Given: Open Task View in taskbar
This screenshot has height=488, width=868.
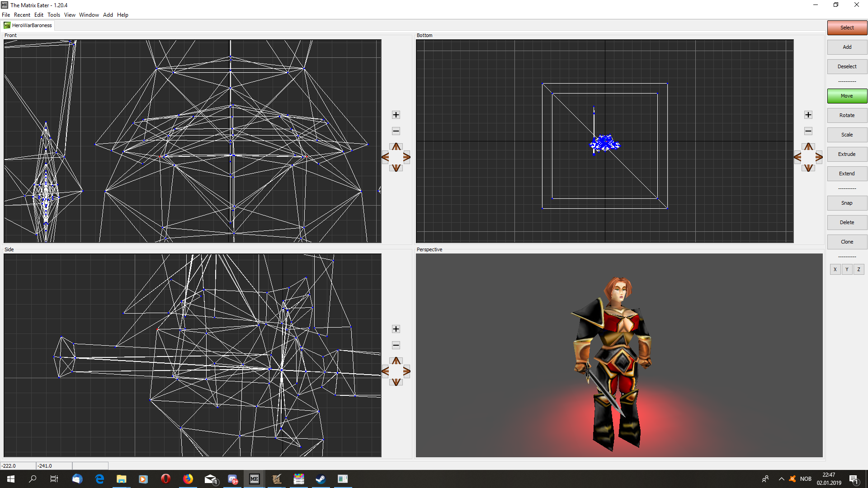Looking at the screenshot, I should 54,479.
